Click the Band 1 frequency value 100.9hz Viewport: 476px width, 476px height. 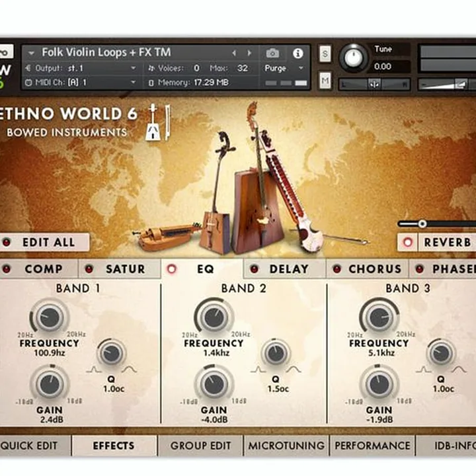50,353
